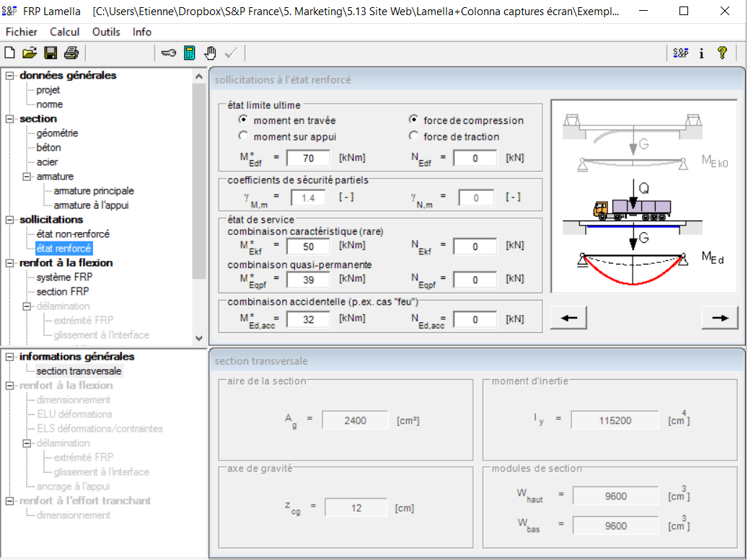Click the M*Edf input field containing 70
This screenshot has height=560, width=748.
308,158
